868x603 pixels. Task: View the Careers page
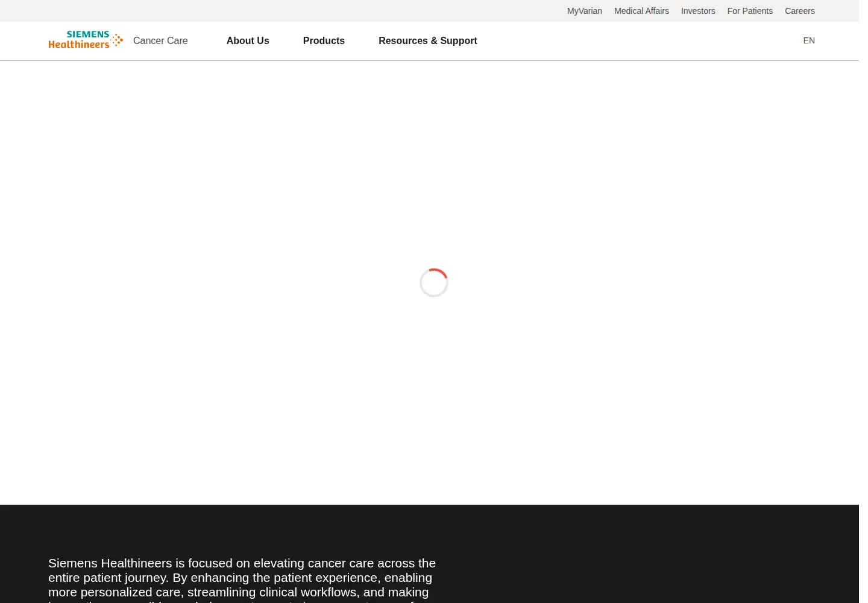tap(800, 11)
